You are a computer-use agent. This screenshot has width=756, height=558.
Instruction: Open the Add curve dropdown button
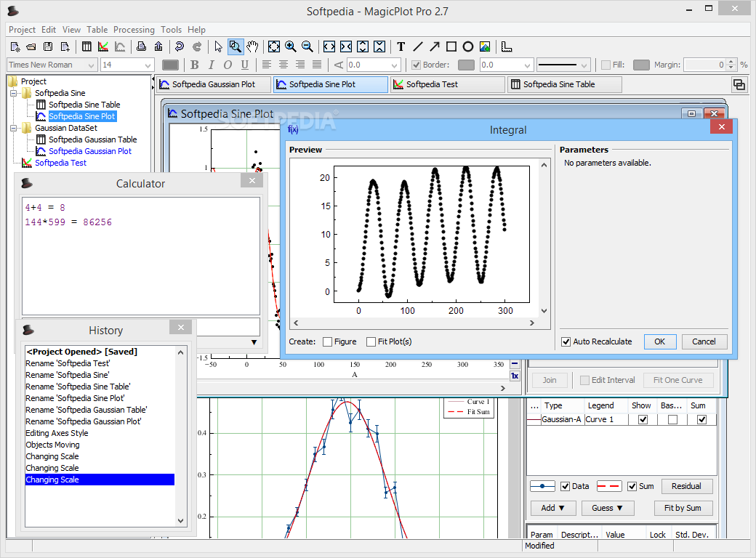pyautogui.click(x=552, y=508)
